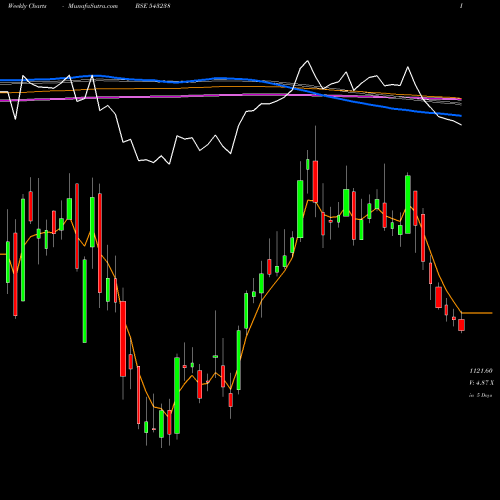Click the orange horizontal price level line
Viewport: 500px width, 500px height.
click(x=477, y=313)
